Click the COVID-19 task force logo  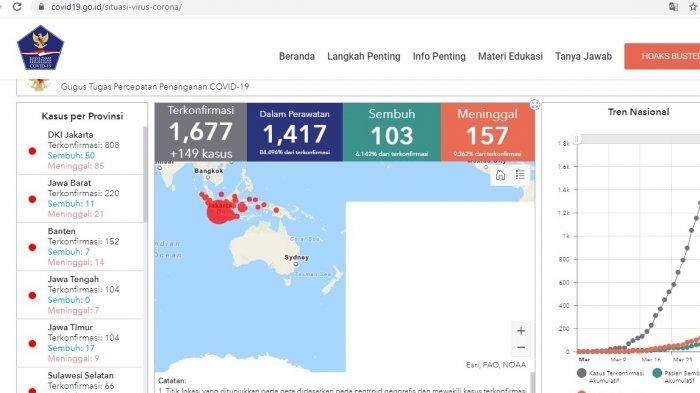pyautogui.click(x=41, y=48)
